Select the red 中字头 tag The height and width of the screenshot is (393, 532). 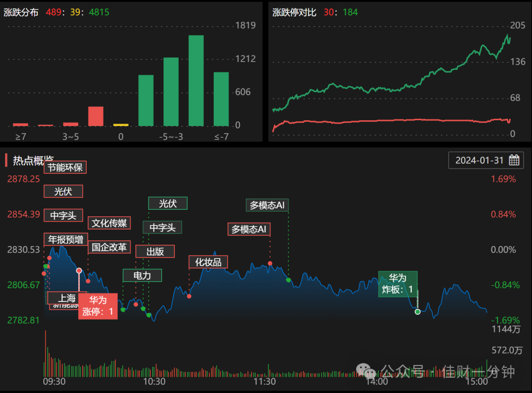pos(63,215)
